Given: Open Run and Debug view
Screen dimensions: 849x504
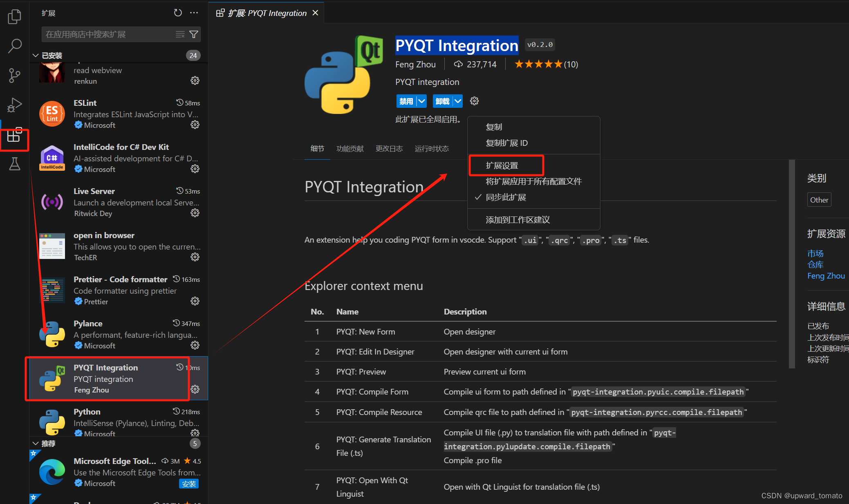Looking at the screenshot, I should pos(14,105).
